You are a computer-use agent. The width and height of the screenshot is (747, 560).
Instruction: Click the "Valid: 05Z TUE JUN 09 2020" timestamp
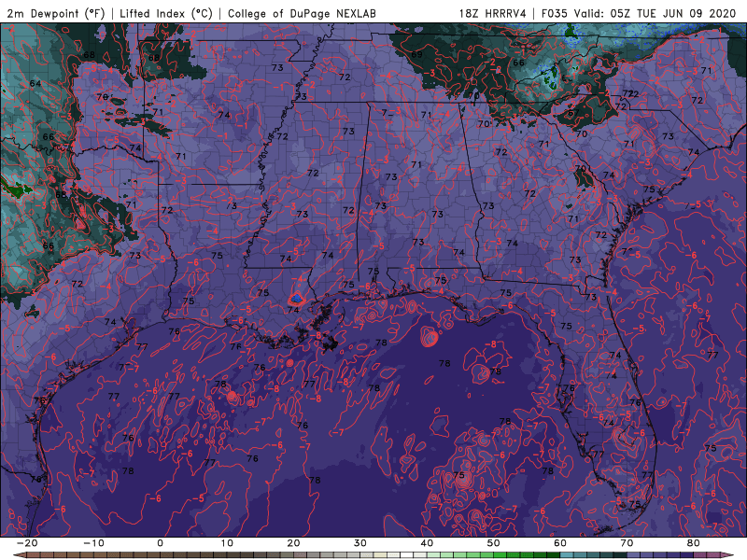click(x=655, y=13)
